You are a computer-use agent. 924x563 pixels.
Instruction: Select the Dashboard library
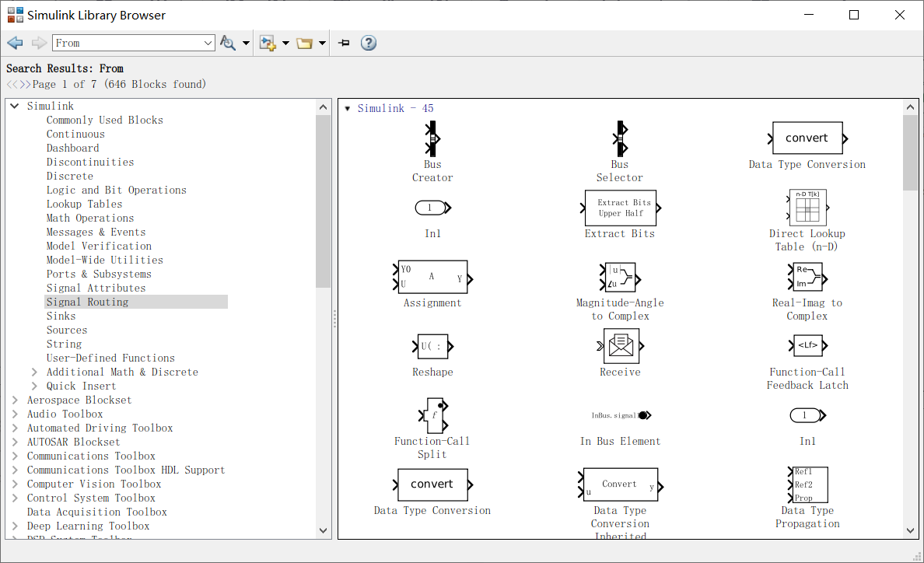pos(72,149)
